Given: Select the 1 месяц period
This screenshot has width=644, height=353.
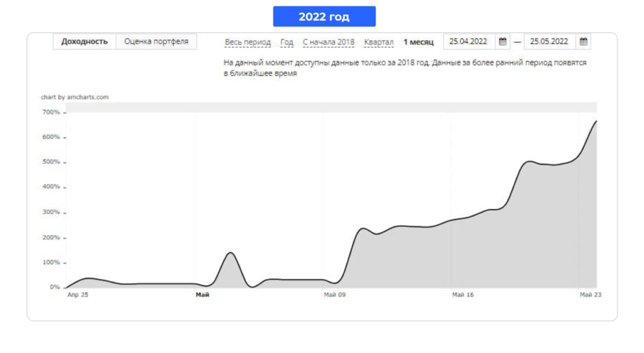Looking at the screenshot, I should pyautogui.click(x=419, y=42).
